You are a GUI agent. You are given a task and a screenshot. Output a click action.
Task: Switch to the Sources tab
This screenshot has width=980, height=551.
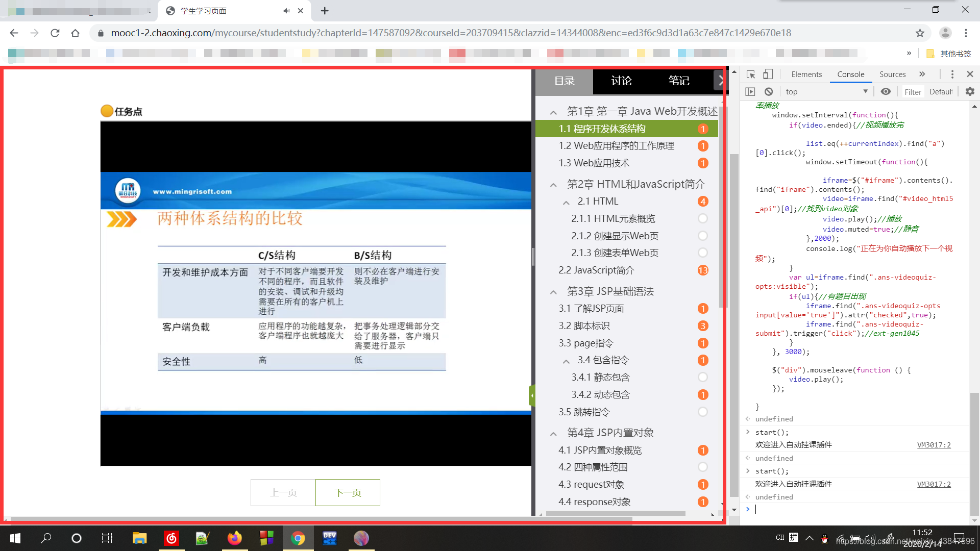892,74
